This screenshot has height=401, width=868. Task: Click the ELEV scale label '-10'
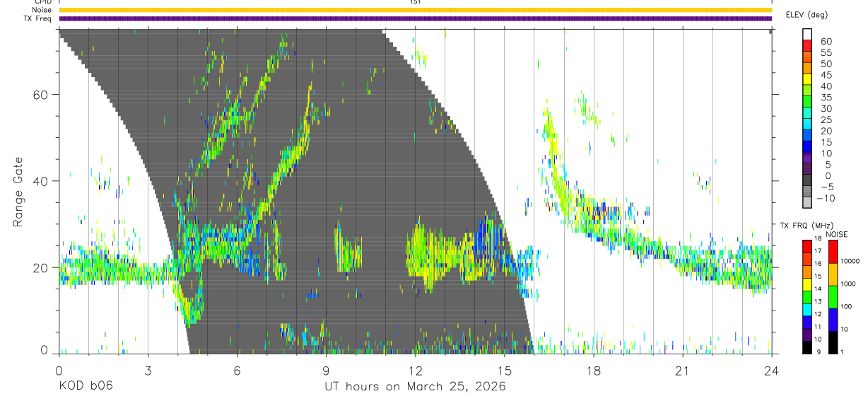[824, 198]
